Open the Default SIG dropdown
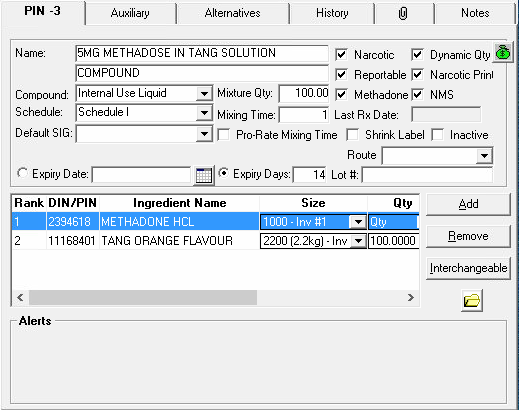The height and width of the screenshot is (410, 519). coord(204,134)
